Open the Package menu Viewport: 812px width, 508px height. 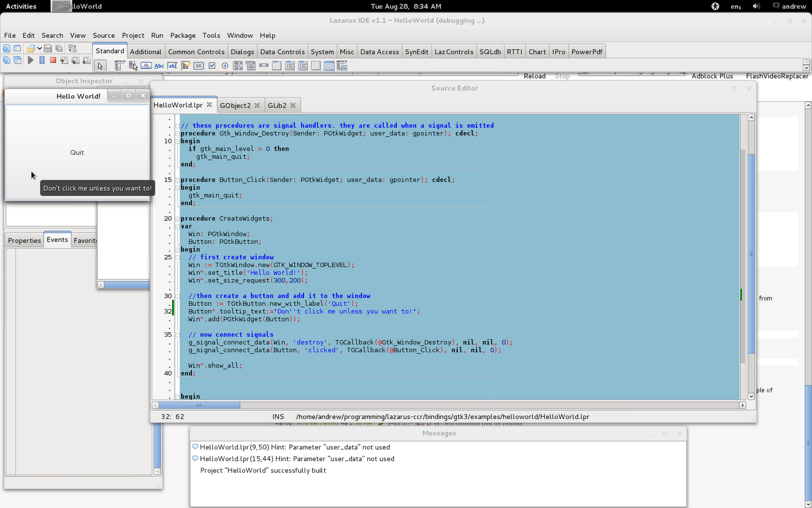point(183,36)
